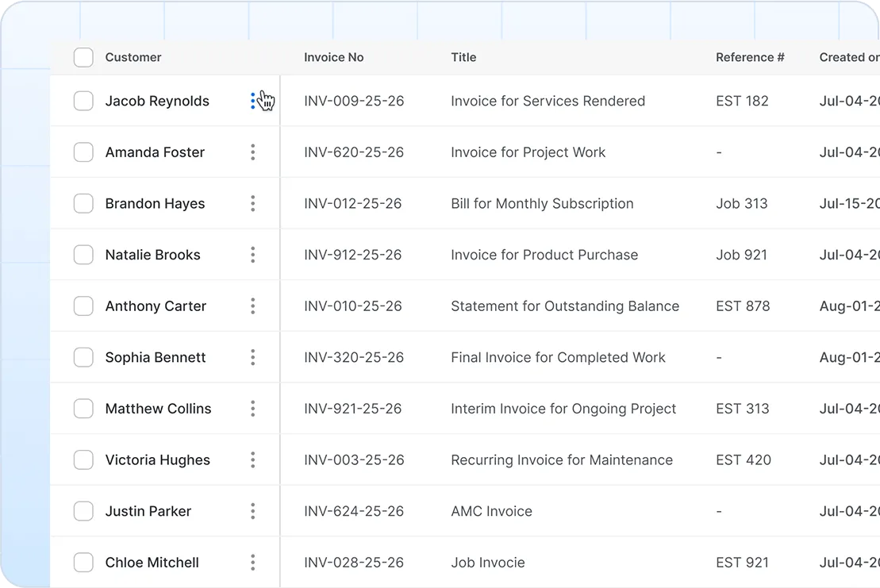
Task: Select the Natalie Brooks row checkbox
Action: 83,255
